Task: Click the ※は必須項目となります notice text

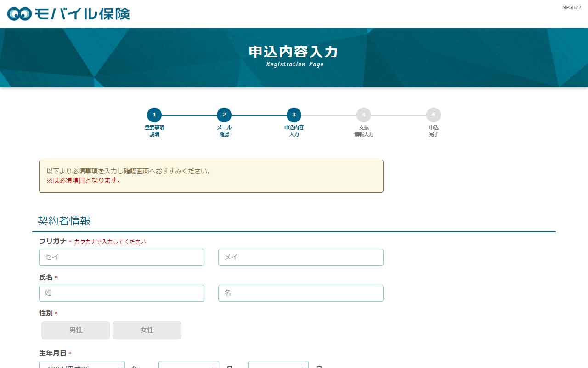Action: point(85,180)
